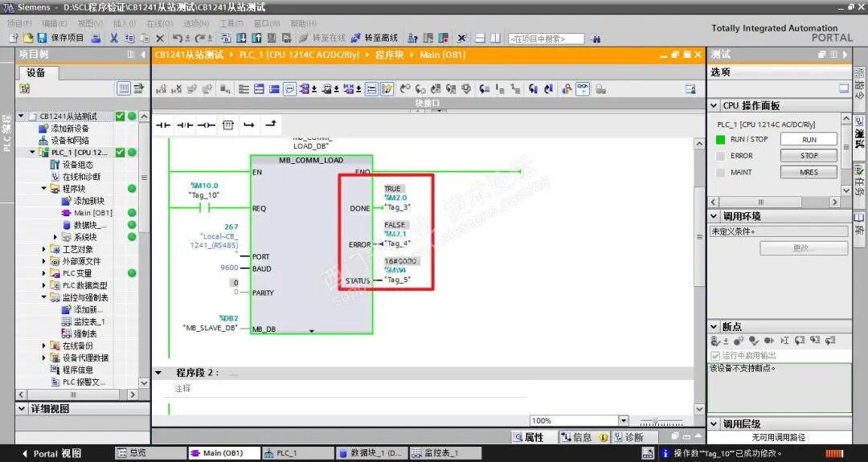868x462 pixels.
Task: Open the 视图(V) menu
Action: tap(90, 23)
